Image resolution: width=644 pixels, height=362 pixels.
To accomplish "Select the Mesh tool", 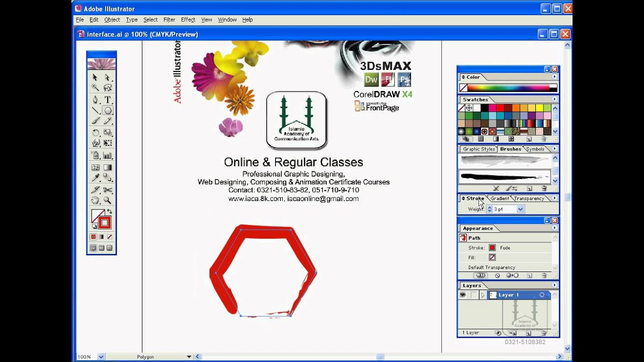I will coord(95,167).
